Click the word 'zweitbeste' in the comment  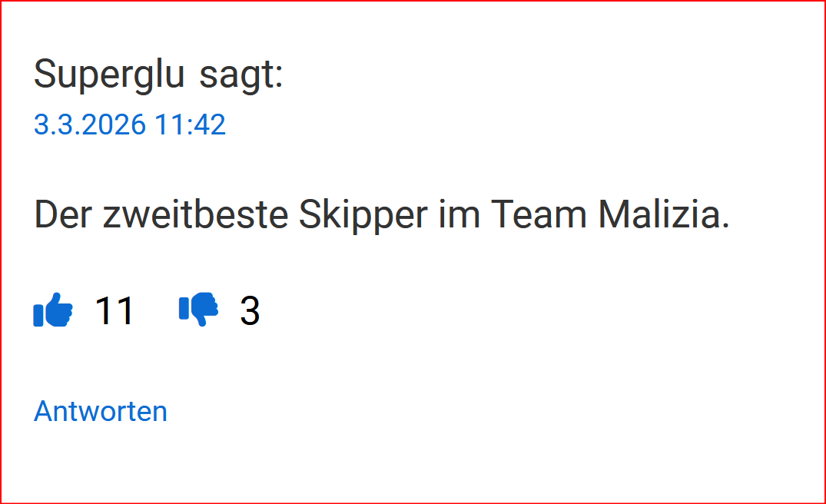[195, 215]
